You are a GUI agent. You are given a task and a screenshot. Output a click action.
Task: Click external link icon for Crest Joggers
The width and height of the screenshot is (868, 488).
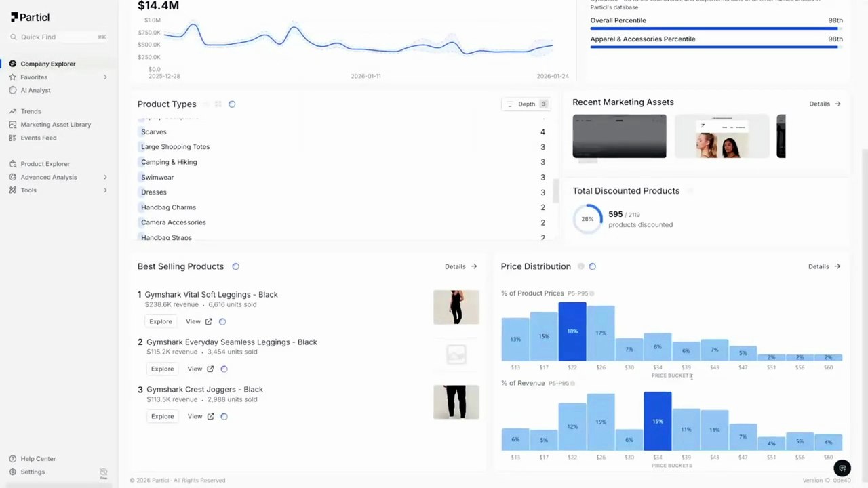click(x=210, y=416)
